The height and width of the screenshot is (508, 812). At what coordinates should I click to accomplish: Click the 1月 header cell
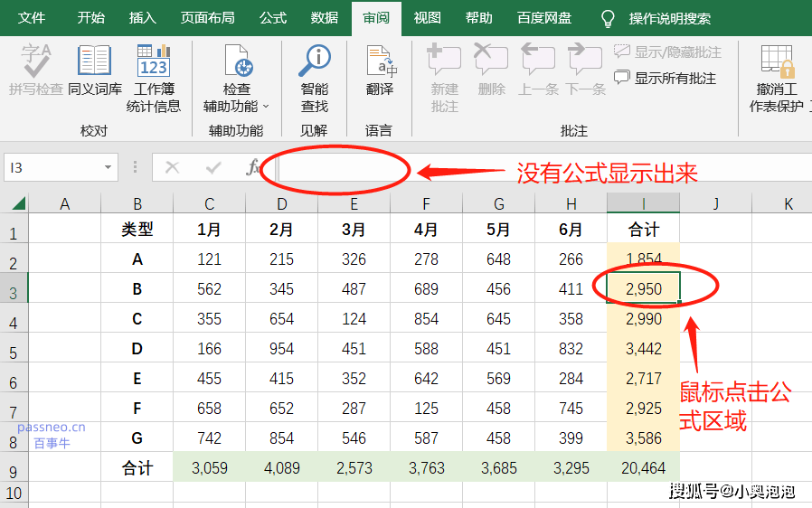209,229
